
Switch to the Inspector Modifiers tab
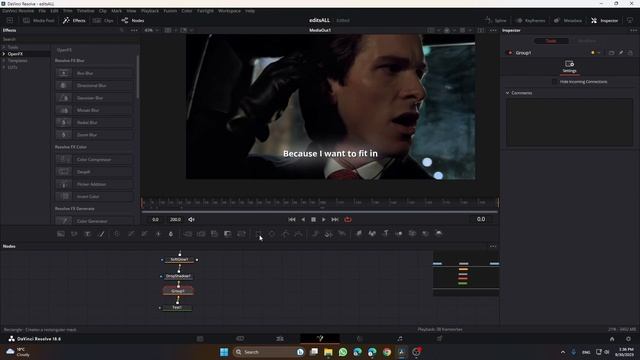(587, 41)
